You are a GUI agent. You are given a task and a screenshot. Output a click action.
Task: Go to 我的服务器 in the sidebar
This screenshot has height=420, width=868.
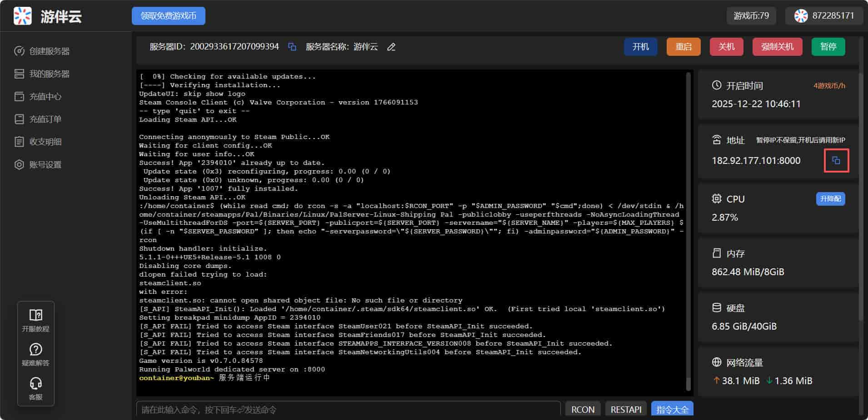coord(49,74)
